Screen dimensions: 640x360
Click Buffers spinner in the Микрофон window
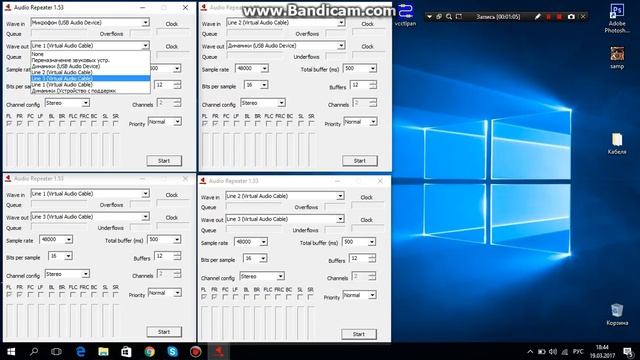click(177, 84)
